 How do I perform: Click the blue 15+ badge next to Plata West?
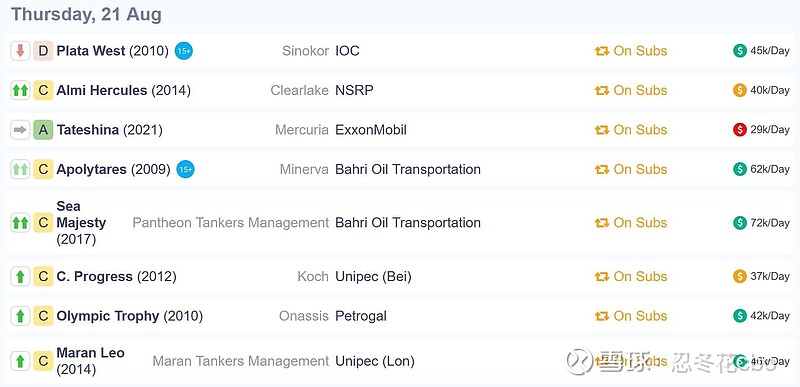pyautogui.click(x=184, y=51)
